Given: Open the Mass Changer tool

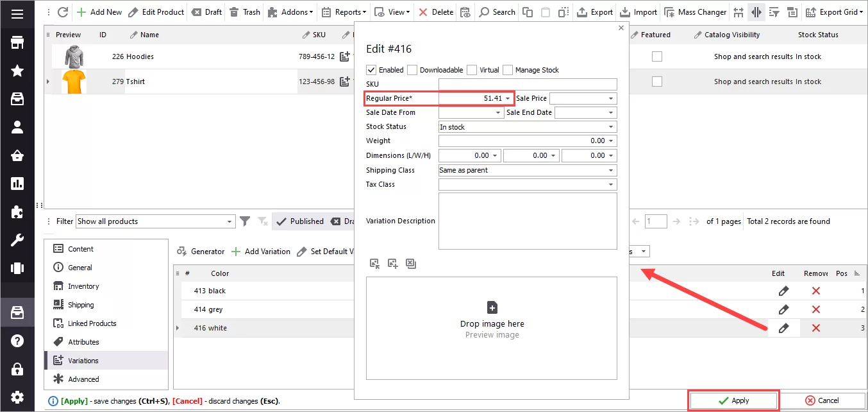Looking at the screenshot, I should (x=695, y=12).
